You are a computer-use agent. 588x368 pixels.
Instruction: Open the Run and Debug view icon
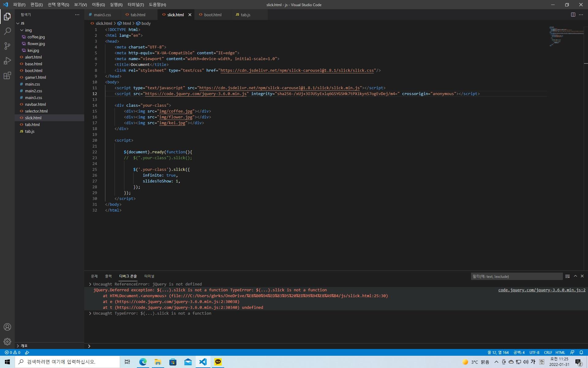point(7,60)
